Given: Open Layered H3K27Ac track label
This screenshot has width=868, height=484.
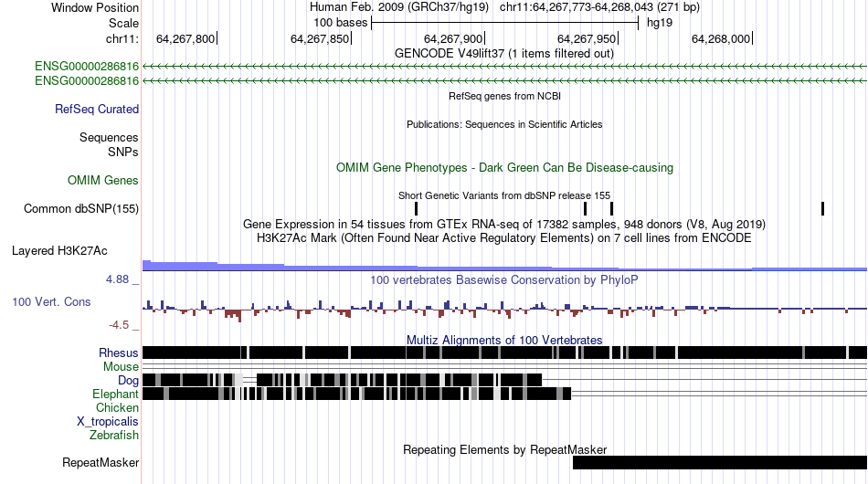Looking at the screenshot, I should [59, 250].
